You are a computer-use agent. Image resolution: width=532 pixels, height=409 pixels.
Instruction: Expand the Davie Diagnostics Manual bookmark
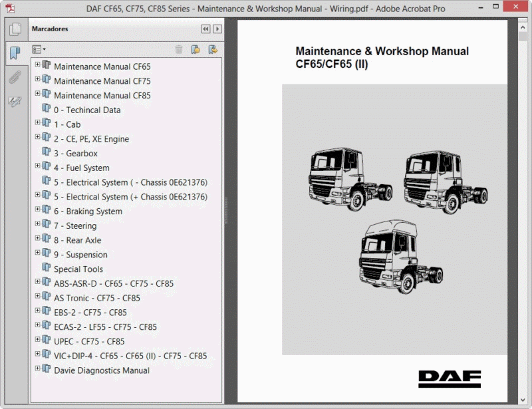pos(37,368)
